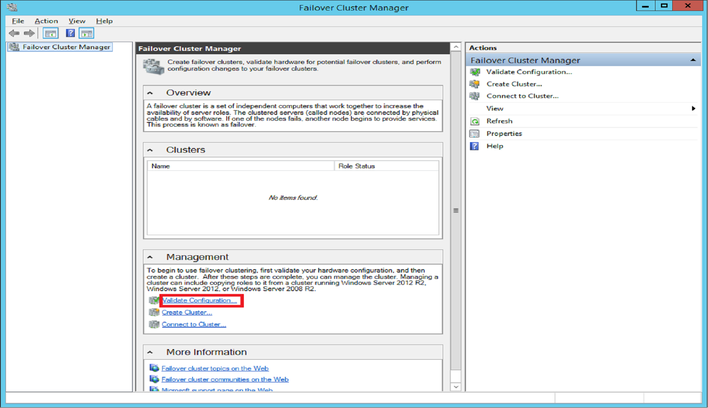This screenshot has width=708, height=408.
Task: Click Help in Actions pane
Action: point(494,146)
